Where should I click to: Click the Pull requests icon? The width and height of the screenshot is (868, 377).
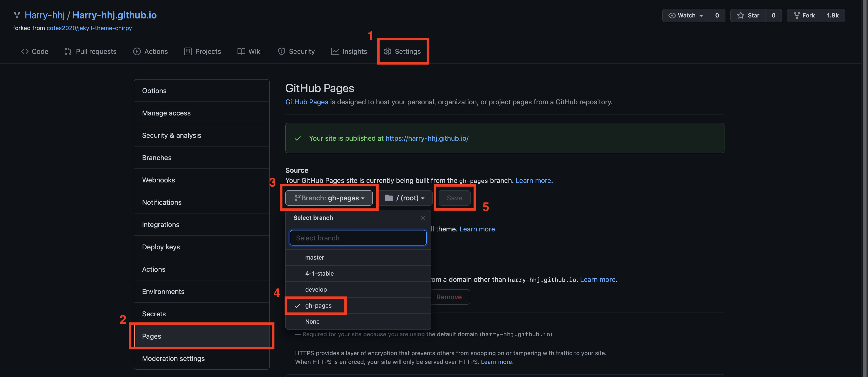[68, 51]
